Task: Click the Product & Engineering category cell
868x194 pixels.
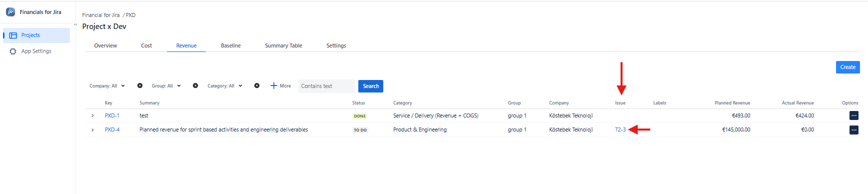Action: click(x=420, y=129)
